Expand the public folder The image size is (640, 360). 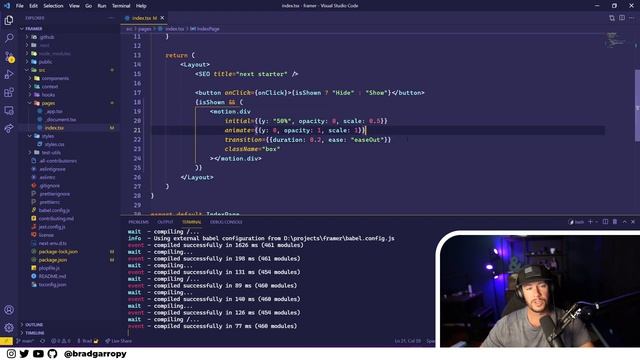[x=45, y=62]
